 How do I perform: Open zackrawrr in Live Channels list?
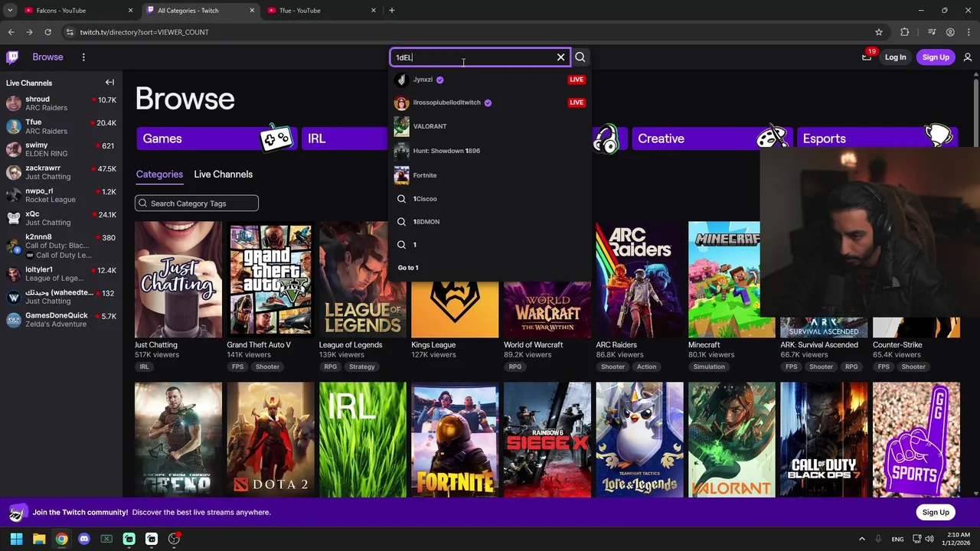pyautogui.click(x=61, y=172)
